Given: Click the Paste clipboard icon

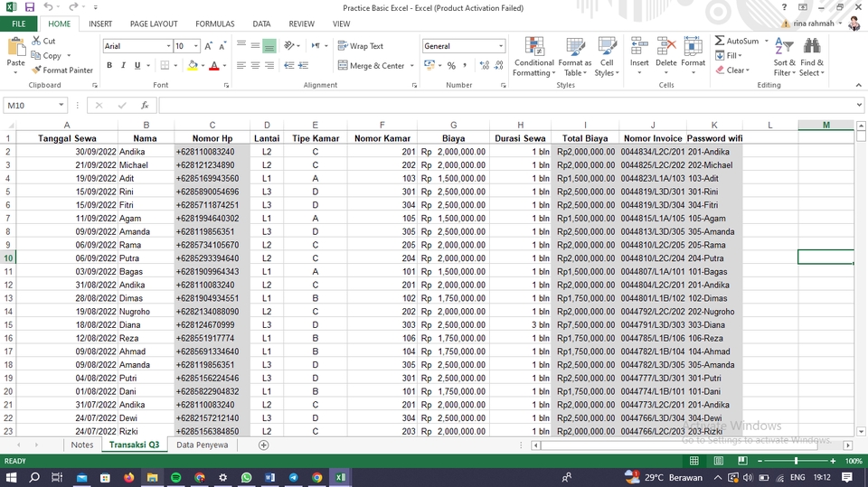Looking at the screenshot, I should click(x=15, y=47).
